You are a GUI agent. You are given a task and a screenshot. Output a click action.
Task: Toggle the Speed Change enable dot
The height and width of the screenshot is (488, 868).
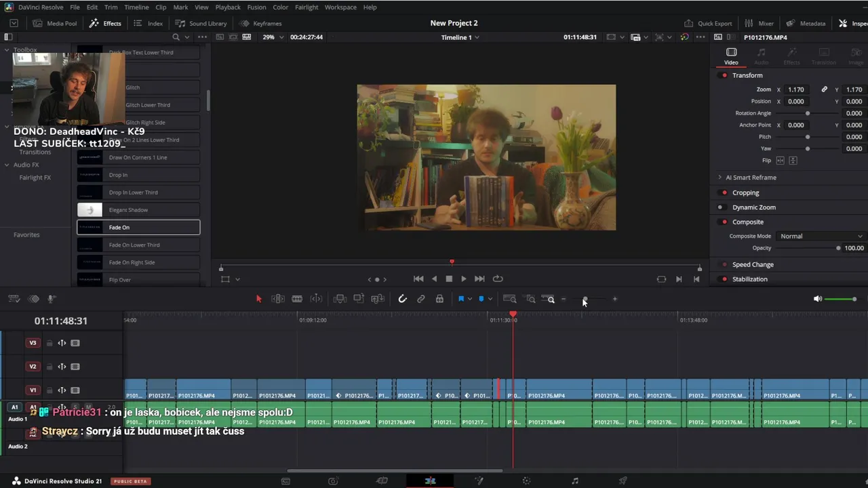tap(724, 264)
